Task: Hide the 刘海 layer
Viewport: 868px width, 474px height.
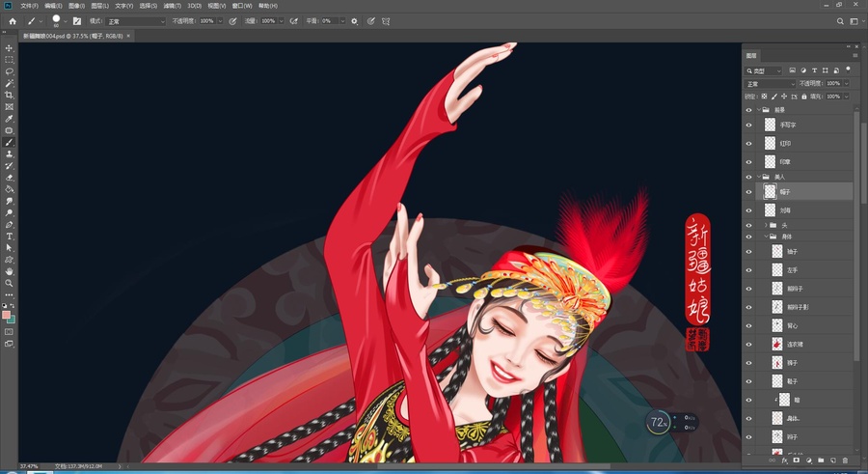Action: [749, 210]
